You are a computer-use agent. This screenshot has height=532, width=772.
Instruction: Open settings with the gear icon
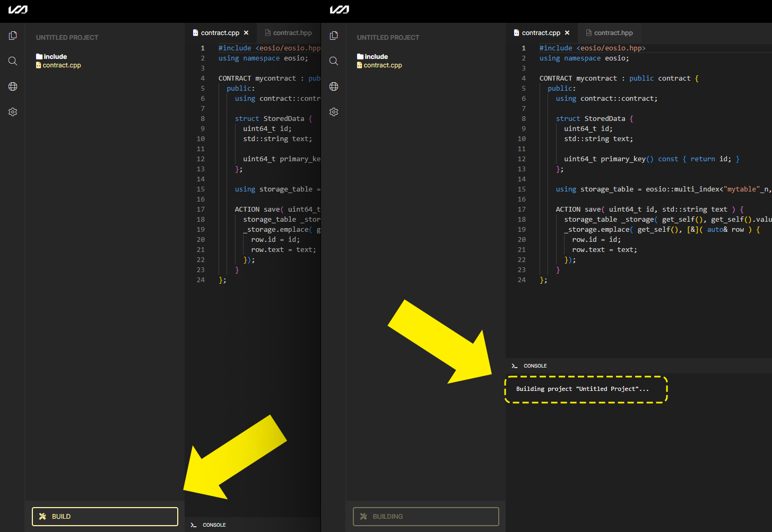13,111
